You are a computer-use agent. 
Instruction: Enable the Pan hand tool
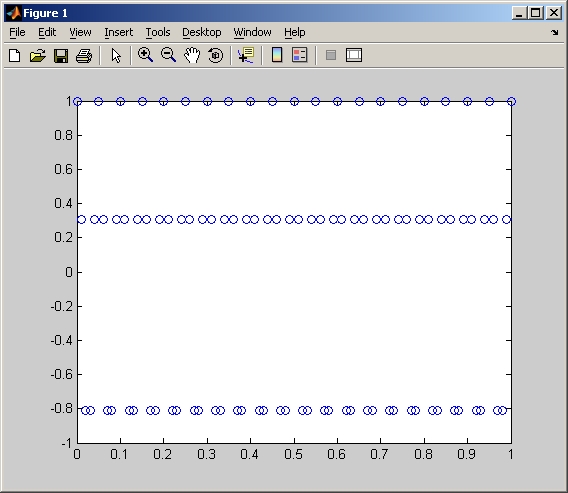pyautogui.click(x=192, y=55)
